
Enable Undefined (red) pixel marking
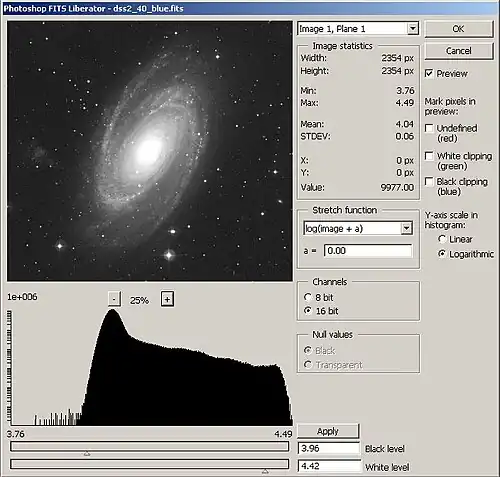point(429,128)
